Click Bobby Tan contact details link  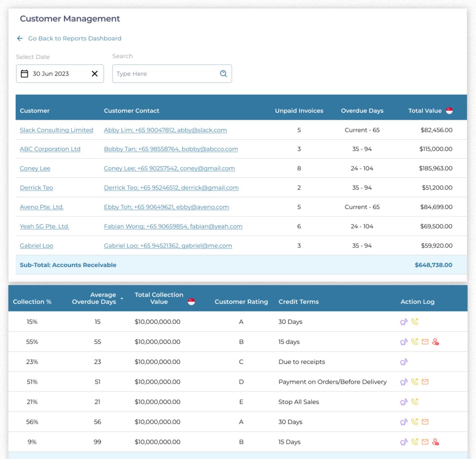(x=171, y=149)
